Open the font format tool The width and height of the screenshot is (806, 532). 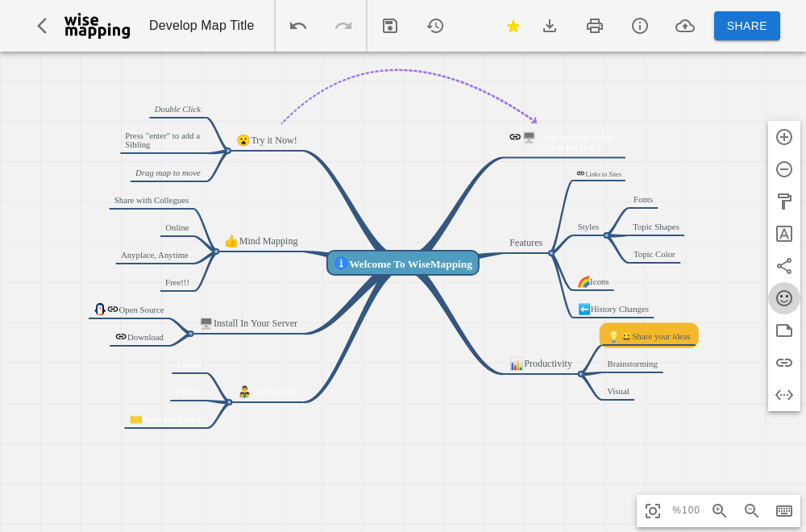[784, 234]
